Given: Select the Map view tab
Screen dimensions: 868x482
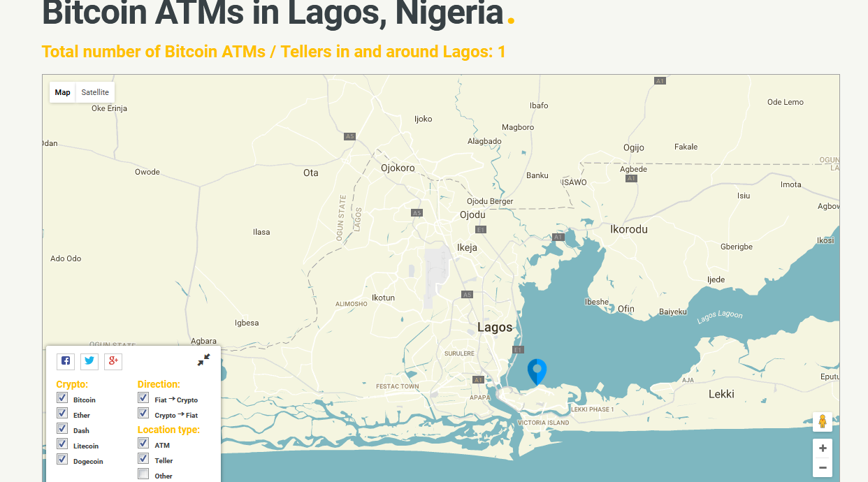Looking at the screenshot, I should [x=63, y=92].
